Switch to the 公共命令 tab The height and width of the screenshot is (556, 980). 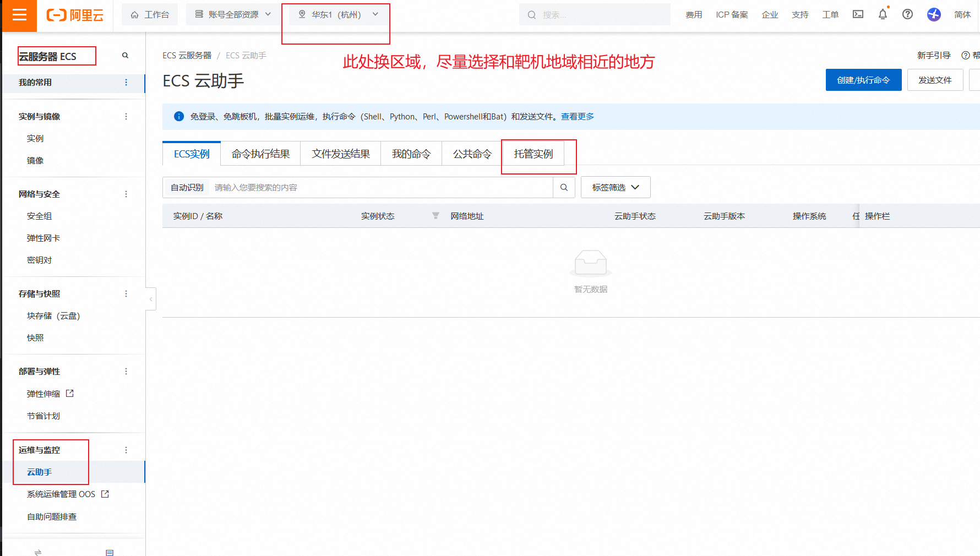tap(472, 154)
